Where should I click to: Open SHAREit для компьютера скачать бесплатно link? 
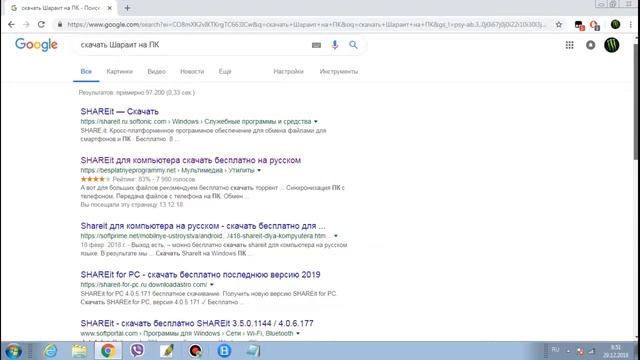click(191, 160)
